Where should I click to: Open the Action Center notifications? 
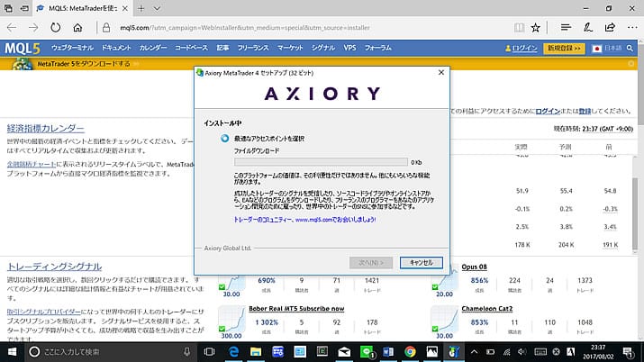(x=629, y=352)
